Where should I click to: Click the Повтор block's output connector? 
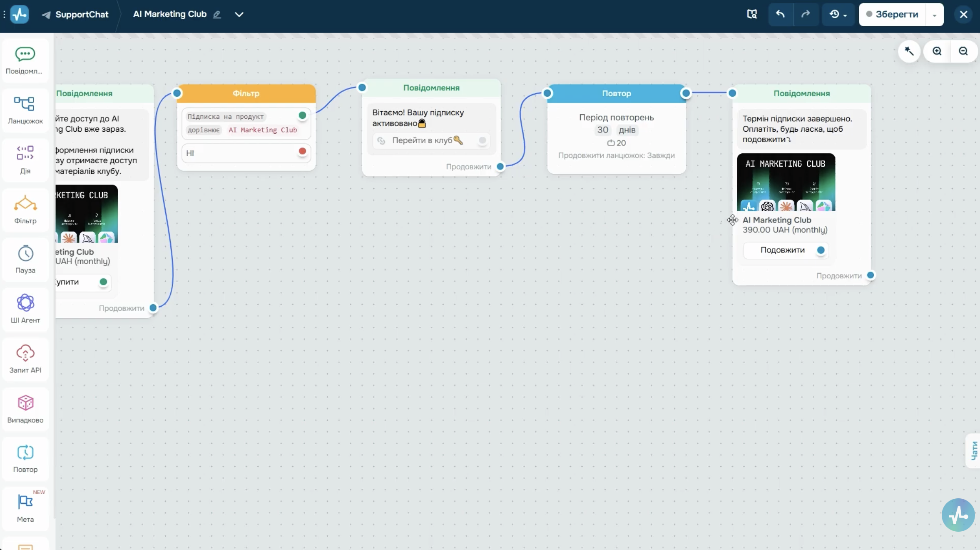pos(686,93)
